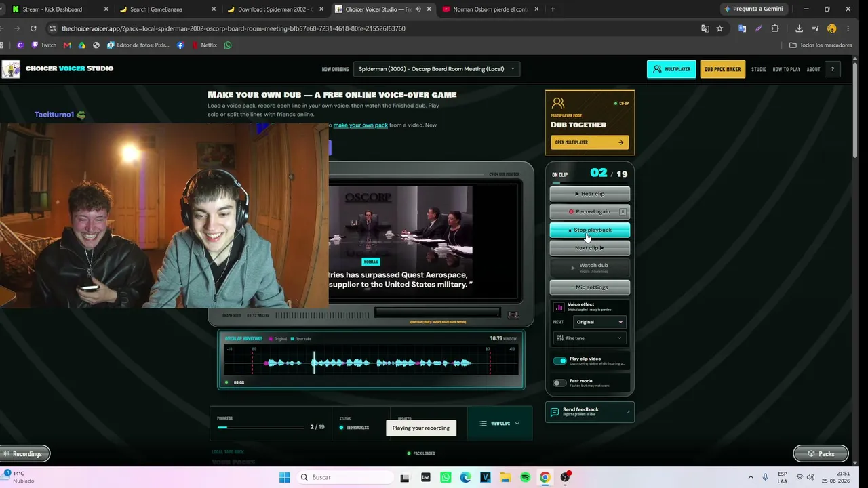
Task: Switch to the Stream - Kick Dashboard tab
Action: 52,9
